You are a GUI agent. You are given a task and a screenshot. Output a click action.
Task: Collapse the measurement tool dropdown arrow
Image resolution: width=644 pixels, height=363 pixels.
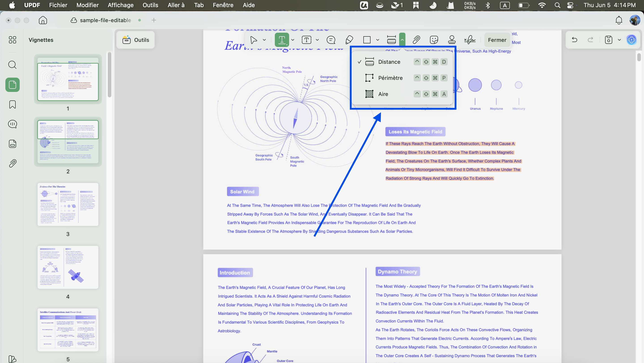click(402, 40)
